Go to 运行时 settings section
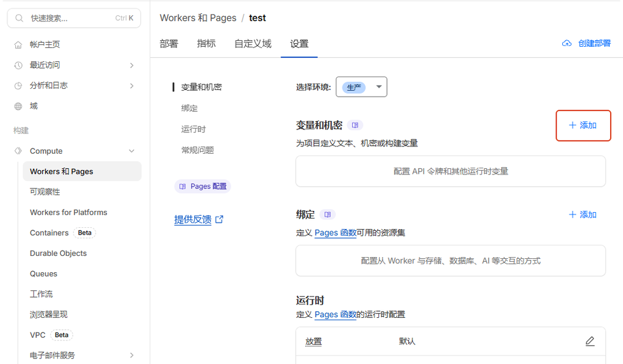The image size is (623, 364). pyautogui.click(x=193, y=129)
